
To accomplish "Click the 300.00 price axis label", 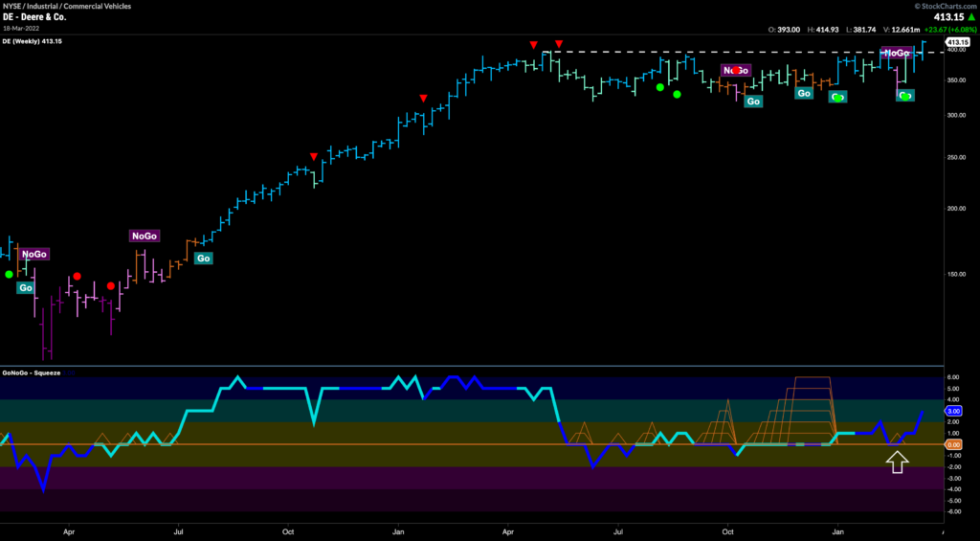I will (x=955, y=116).
